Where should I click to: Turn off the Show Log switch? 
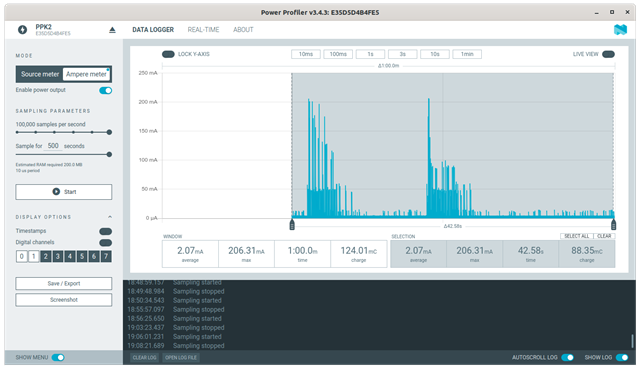click(622, 358)
